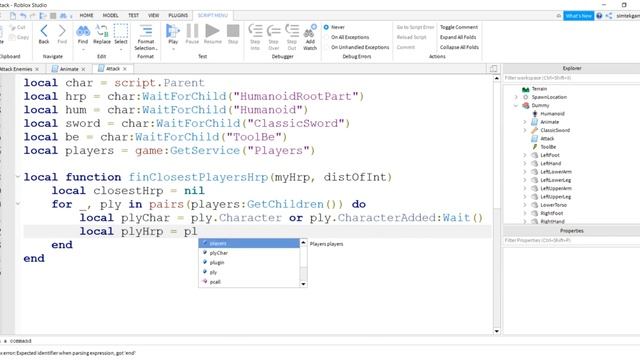Click the Step Into debugger icon

255,31
